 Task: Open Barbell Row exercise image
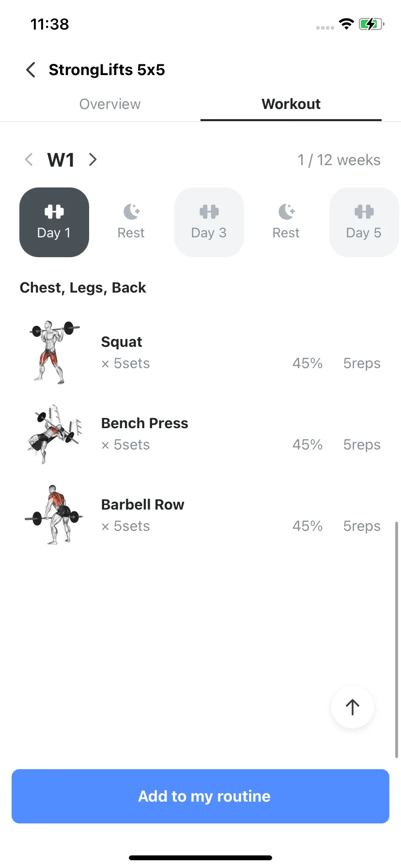pyautogui.click(x=54, y=515)
